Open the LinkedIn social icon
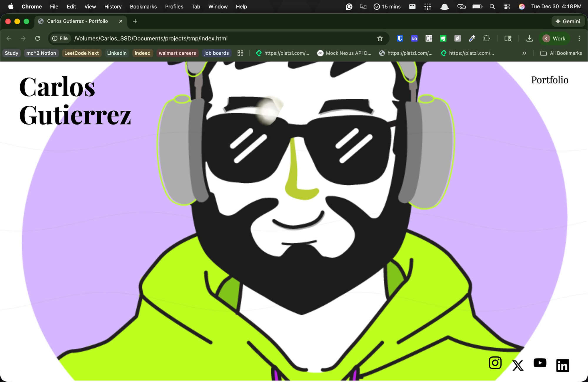Viewport: 588px width, 382px height. [562, 366]
